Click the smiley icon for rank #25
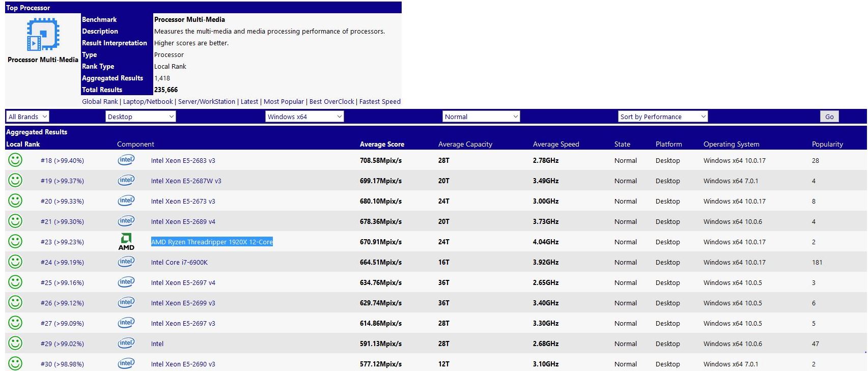The image size is (868, 371). coord(15,282)
